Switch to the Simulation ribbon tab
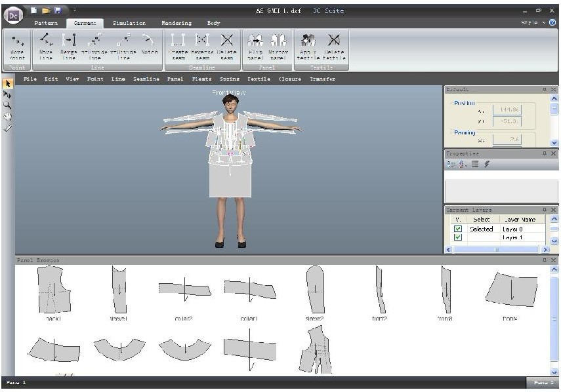This screenshot has height=392, width=561. pos(129,23)
